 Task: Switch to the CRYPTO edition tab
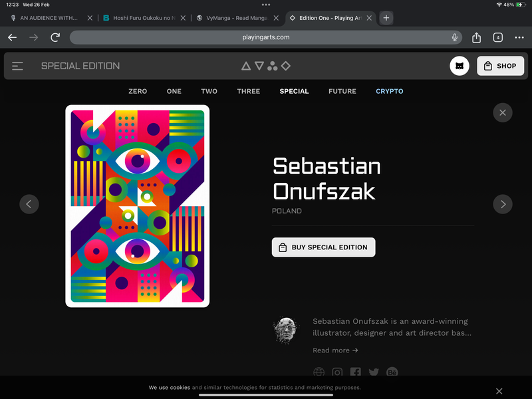coord(390,91)
